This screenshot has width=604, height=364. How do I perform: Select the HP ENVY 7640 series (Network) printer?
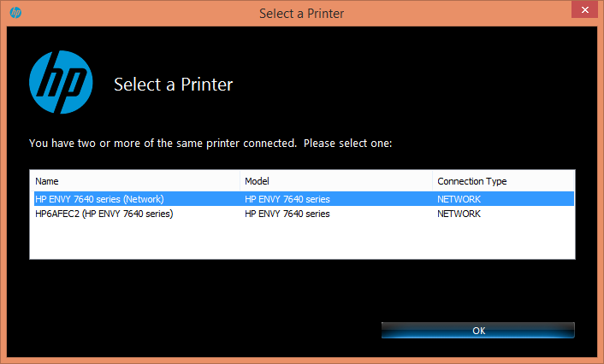point(99,199)
